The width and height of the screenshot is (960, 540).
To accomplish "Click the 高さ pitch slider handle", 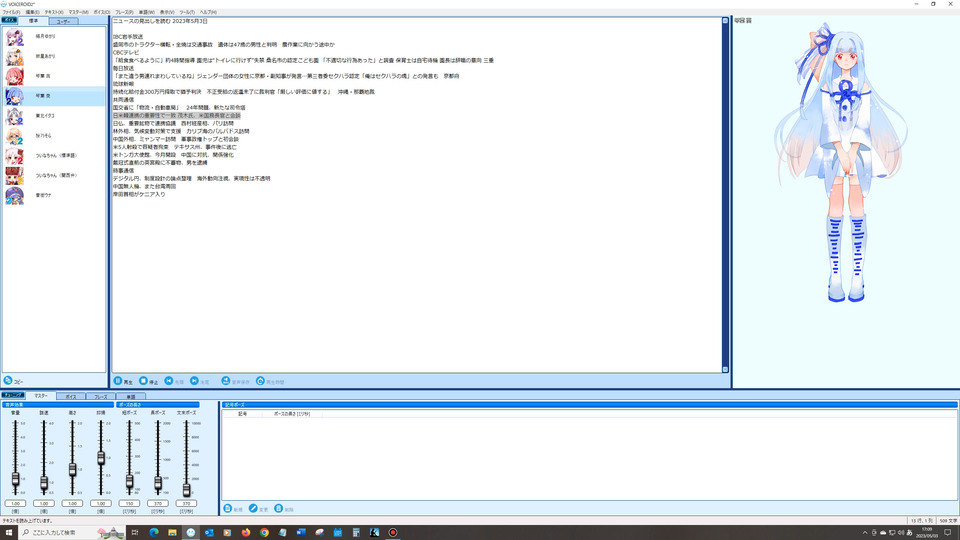I will point(72,470).
